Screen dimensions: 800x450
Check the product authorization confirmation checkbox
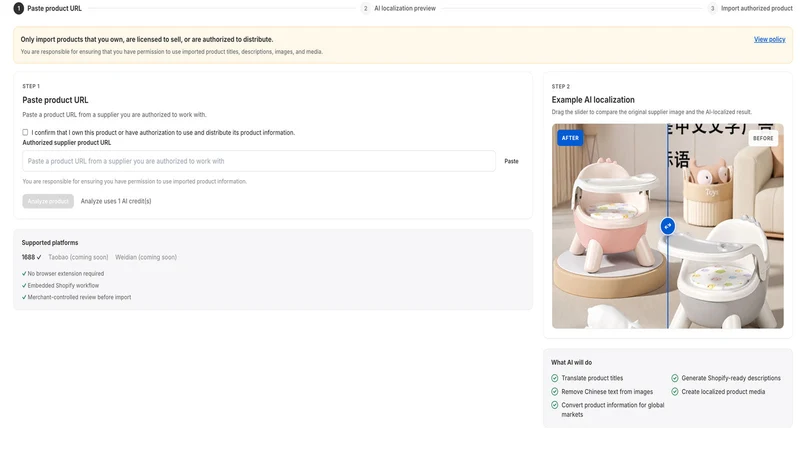coord(25,132)
